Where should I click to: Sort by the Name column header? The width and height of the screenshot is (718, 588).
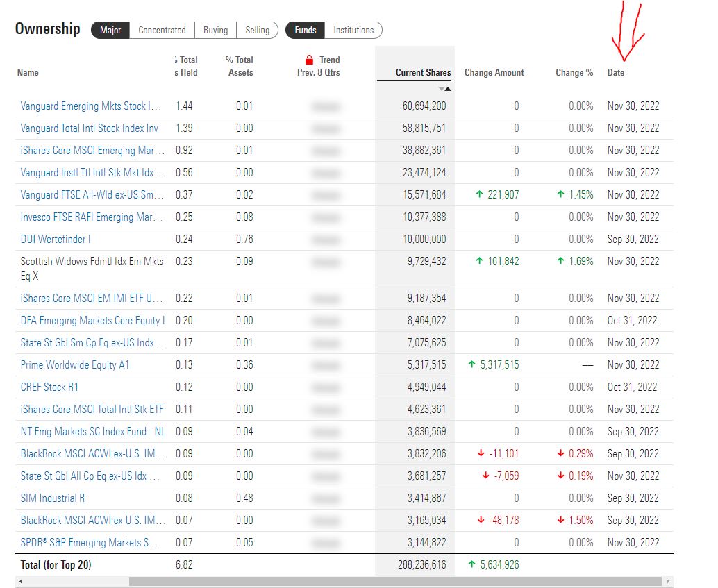click(28, 72)
